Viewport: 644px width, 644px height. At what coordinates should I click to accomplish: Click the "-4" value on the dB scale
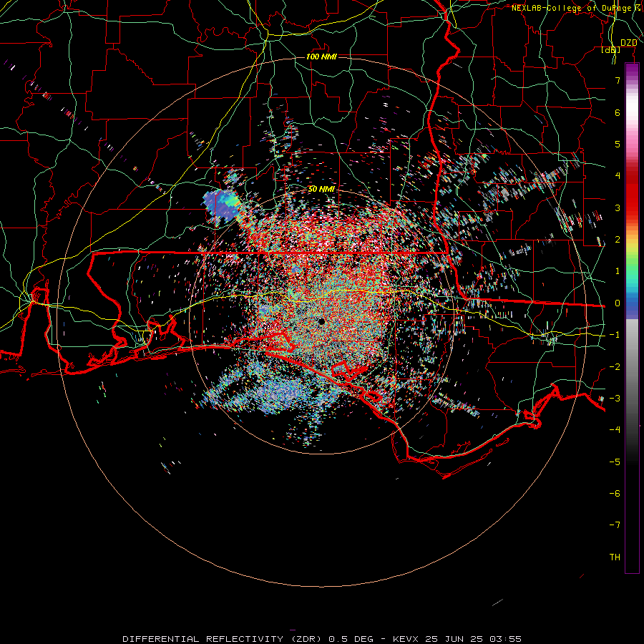[x=615, y=430]
